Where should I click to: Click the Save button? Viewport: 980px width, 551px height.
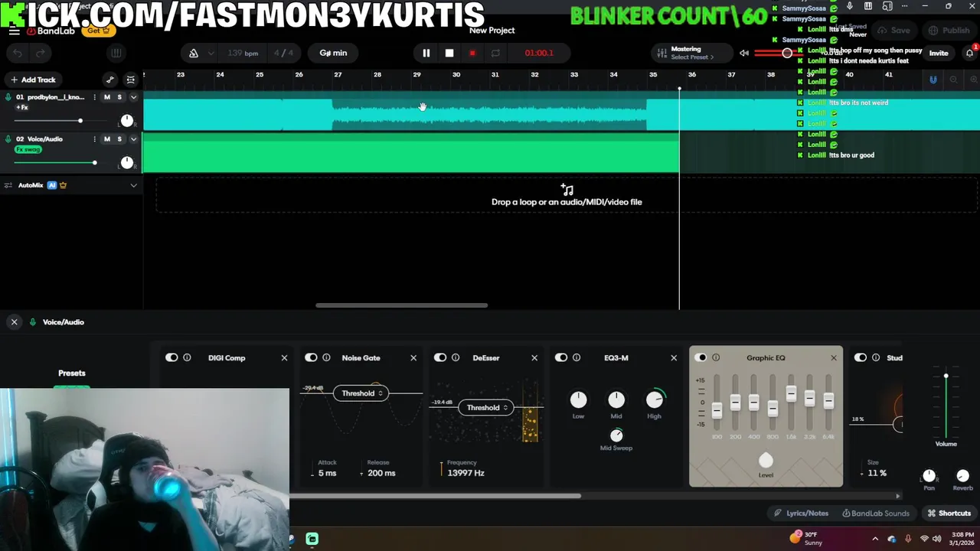[x=893, y=31]
